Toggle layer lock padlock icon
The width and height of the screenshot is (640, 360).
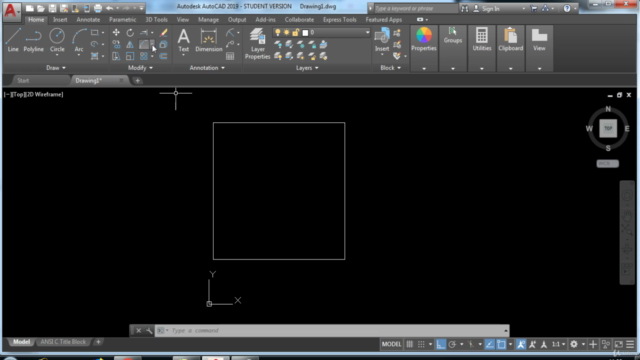pyautogui.click(x=296, y=32)
